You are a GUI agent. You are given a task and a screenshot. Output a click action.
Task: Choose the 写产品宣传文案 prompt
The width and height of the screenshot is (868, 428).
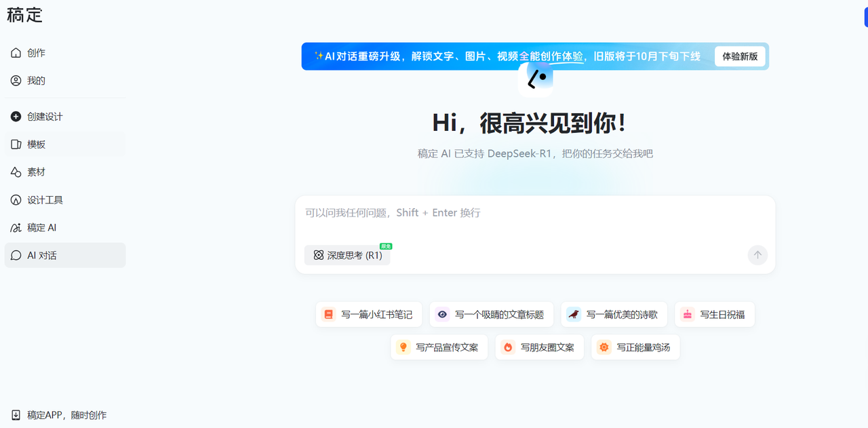point(439,347)
